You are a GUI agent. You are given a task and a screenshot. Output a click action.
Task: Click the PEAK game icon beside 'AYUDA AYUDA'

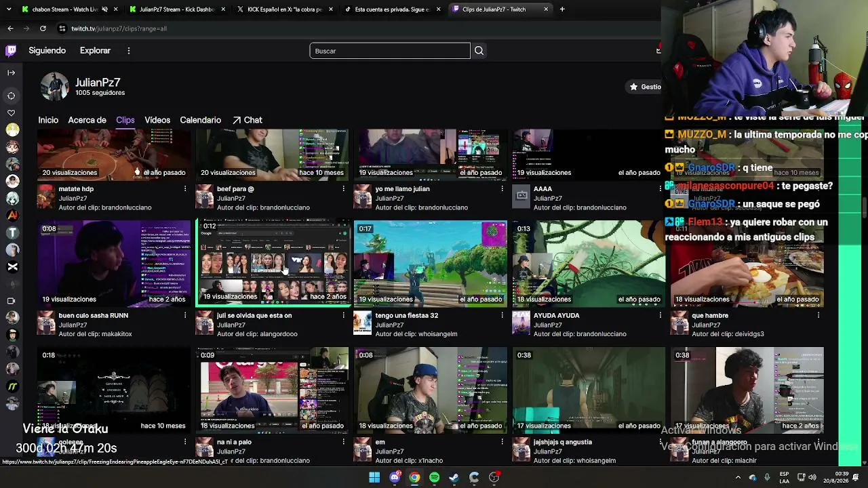coord(521,323)
